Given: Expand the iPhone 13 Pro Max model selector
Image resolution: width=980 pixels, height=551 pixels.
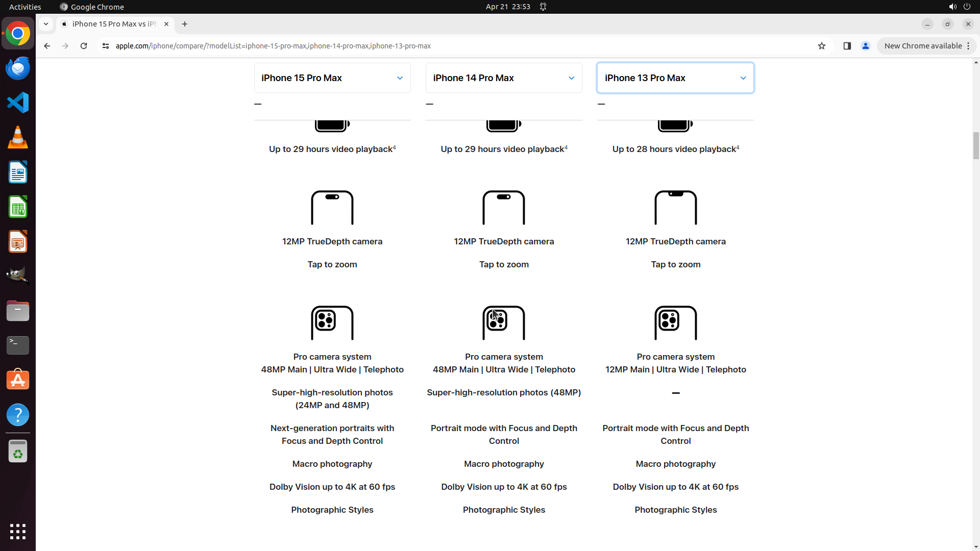Looking at the screenshot, I should click(x=675, y=78).
